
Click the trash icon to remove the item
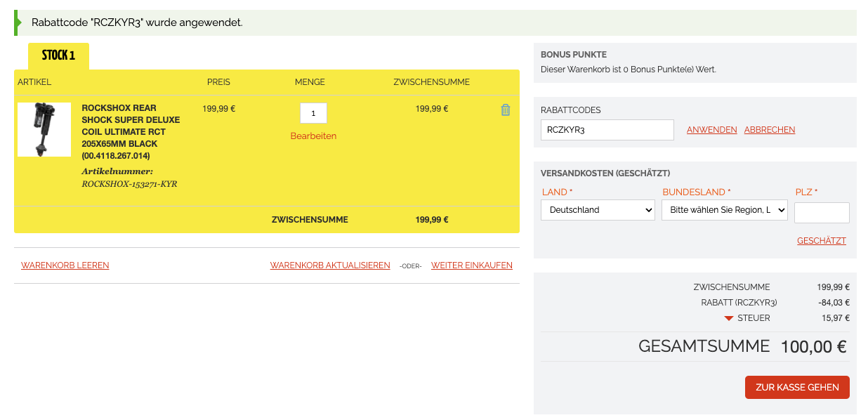[505, 110]
